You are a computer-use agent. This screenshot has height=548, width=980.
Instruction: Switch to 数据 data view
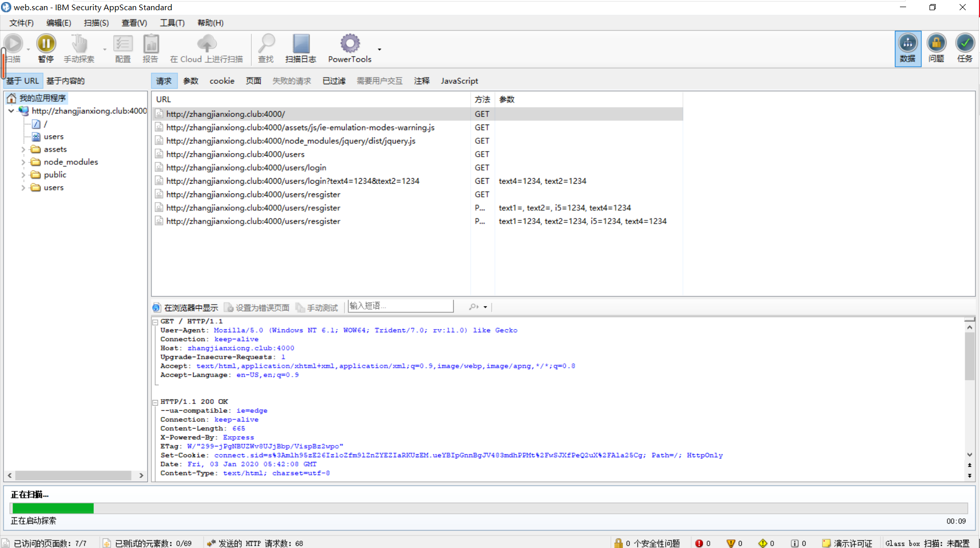click(x=908, y=49)
